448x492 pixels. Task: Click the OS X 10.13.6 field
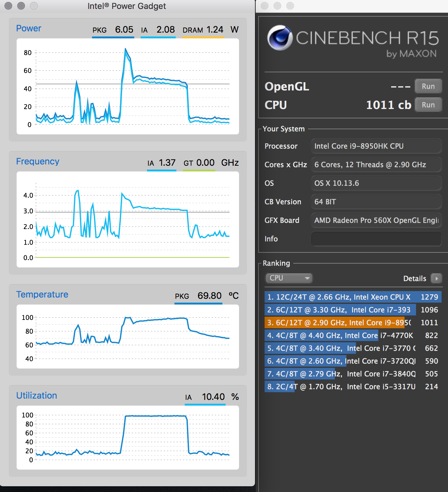[x=376, y=183]
